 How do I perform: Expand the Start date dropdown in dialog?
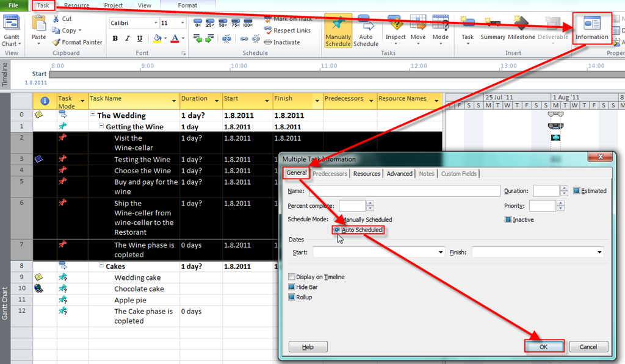tap(441, 252)
